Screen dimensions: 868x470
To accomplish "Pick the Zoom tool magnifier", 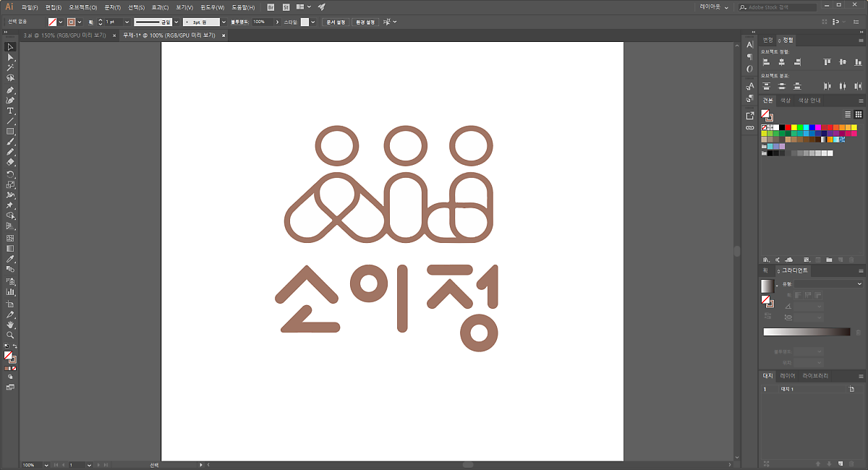I will (10, 336).
